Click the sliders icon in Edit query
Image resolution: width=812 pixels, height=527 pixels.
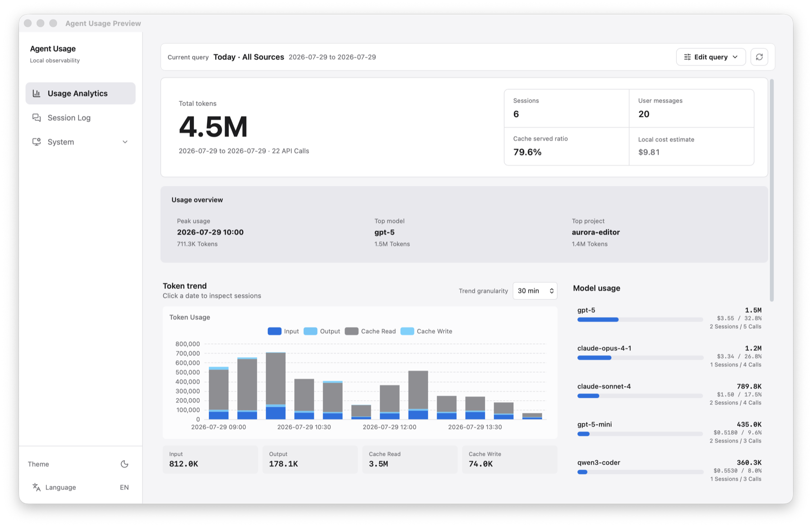click(x=687, y=57)
